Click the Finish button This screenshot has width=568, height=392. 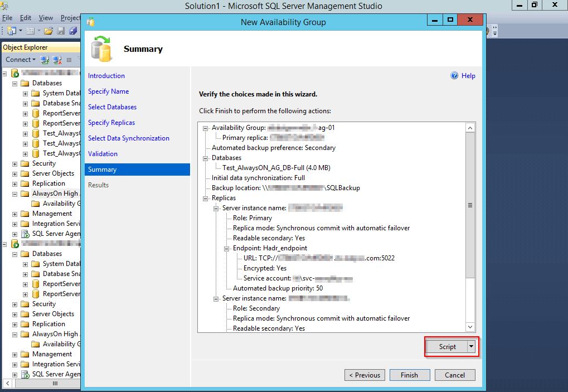click(x=410, y=375)
